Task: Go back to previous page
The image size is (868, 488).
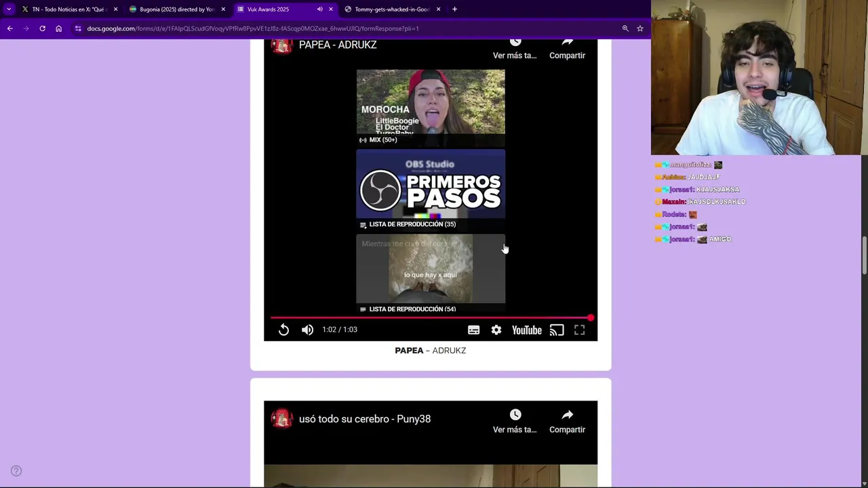Action: pyautogui.click(x=10, y=28)
